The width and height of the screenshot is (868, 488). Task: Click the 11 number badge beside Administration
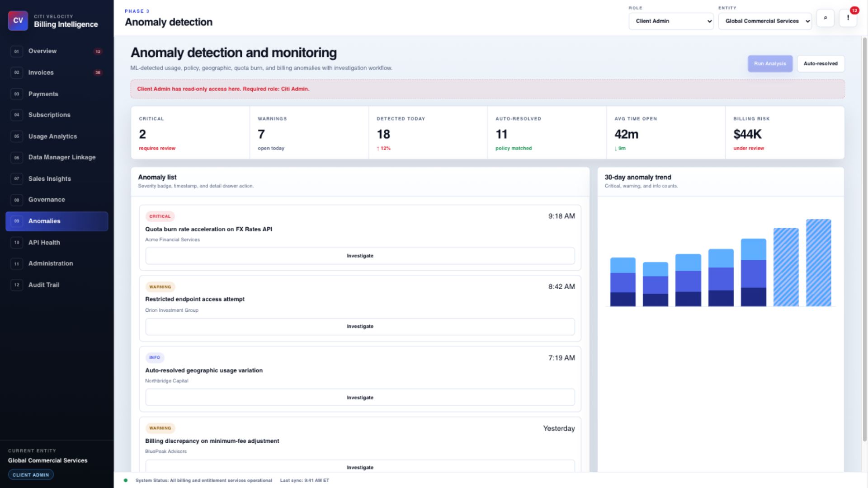click(17, 264)
